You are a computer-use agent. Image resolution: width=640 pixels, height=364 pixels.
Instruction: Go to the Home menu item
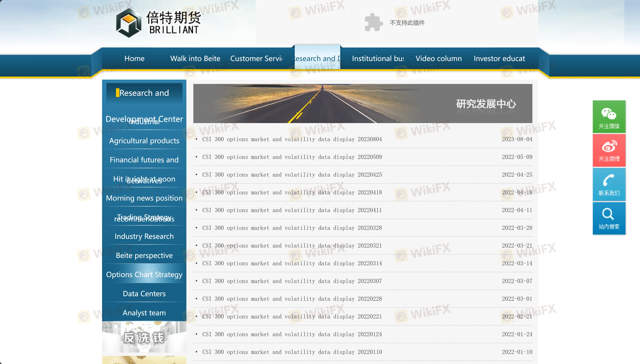click(134, 58)
